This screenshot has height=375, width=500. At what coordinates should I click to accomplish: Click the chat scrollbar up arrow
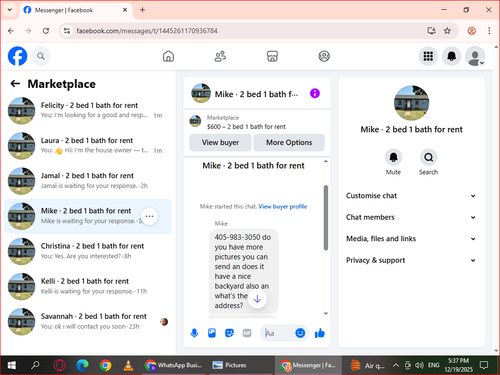(x=326, y=161)
